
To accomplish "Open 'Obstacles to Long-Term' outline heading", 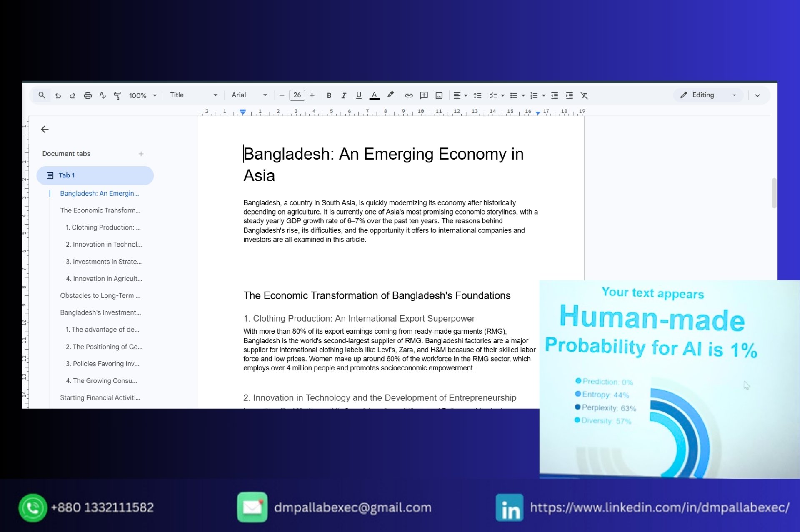I will pyautogui.click(x=100, y=295).
